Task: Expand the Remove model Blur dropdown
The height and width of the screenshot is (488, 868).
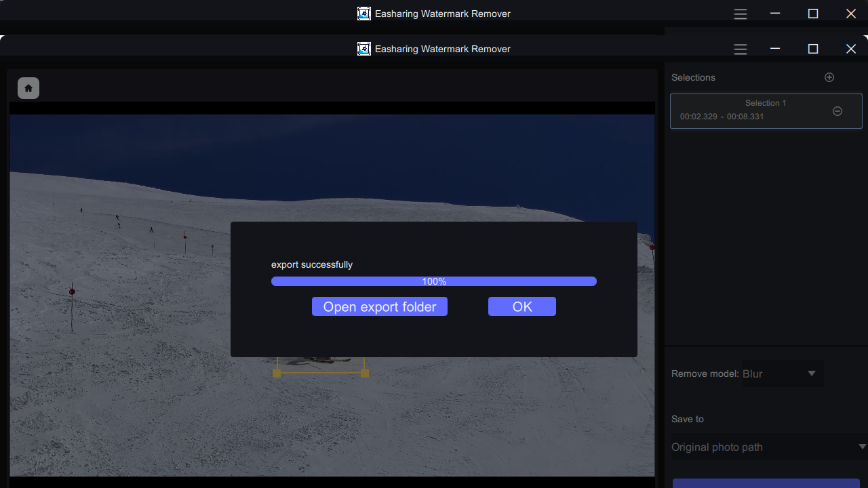Action: coord(783,373)
